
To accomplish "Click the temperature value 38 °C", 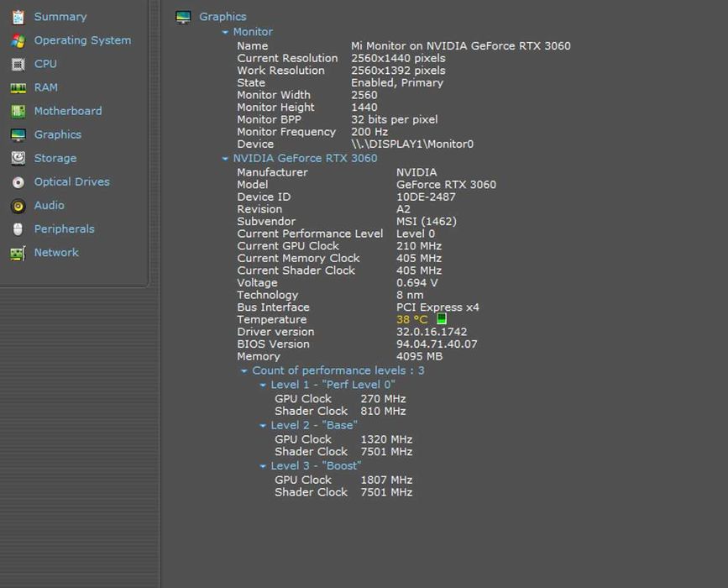I will (x=411, y=319).
